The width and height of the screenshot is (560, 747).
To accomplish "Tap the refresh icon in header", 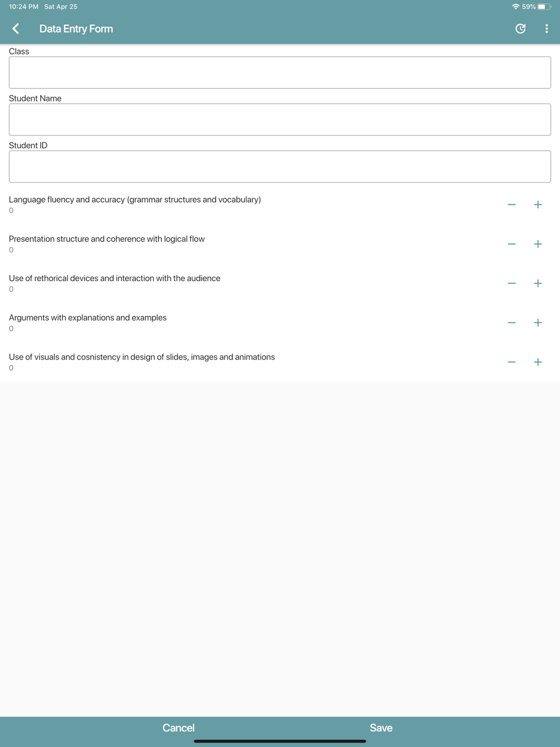I will (520, 29).
